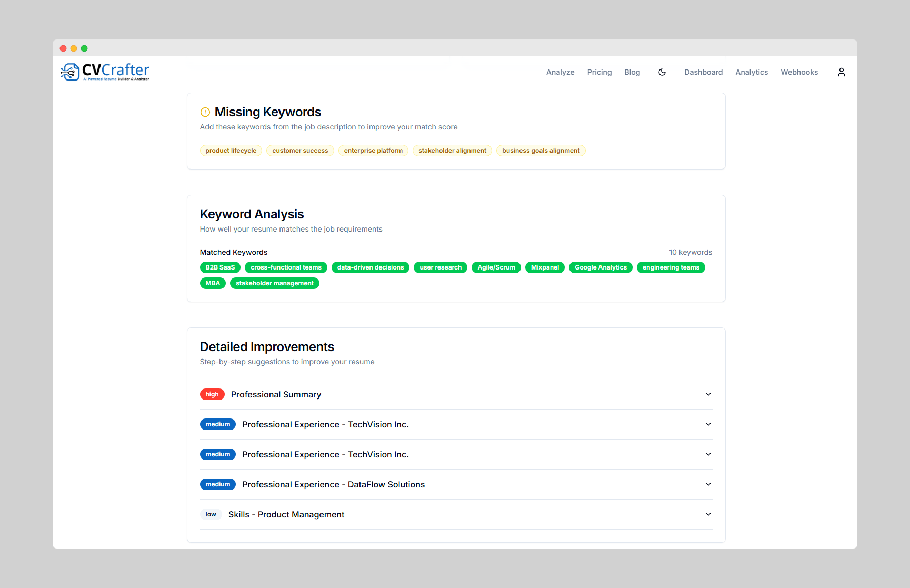Visit the Blog section

coord(632,72)
